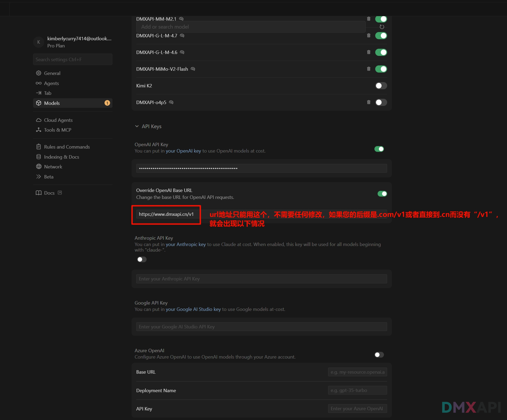This screenshot has height=420, width=507.
Task: Focus the Anthropic API Key input
Action: [x=261, y=279]
